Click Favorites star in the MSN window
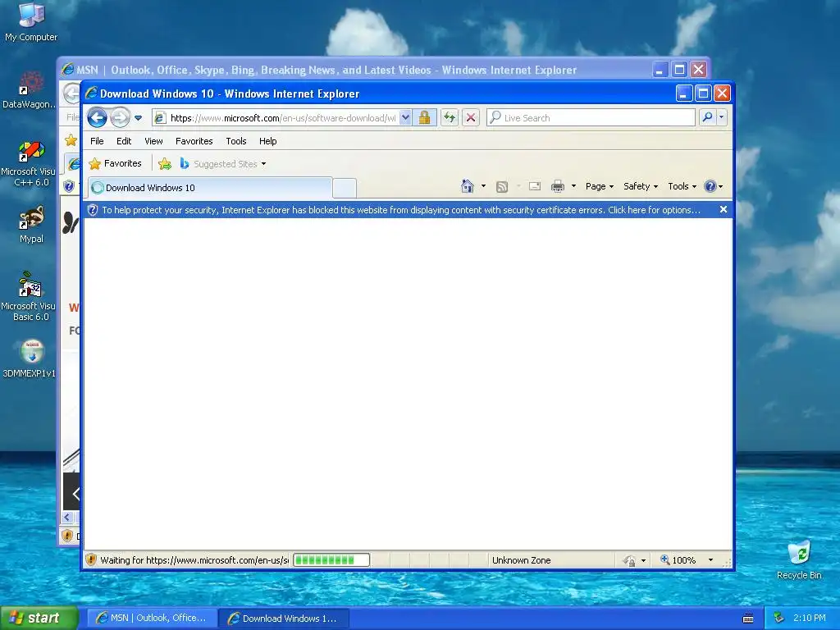The width and height of the screenshot is (840, 630). [71, 140]
